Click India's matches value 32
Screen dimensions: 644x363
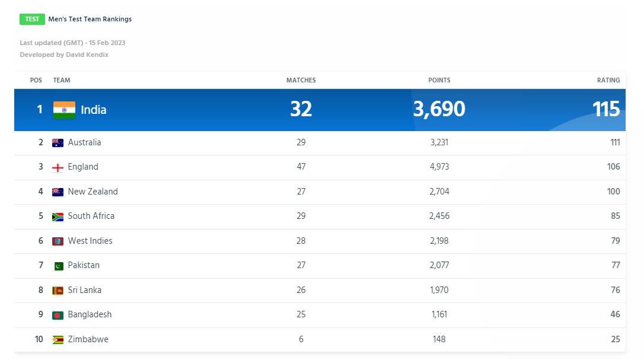click(x=301, y=109)
